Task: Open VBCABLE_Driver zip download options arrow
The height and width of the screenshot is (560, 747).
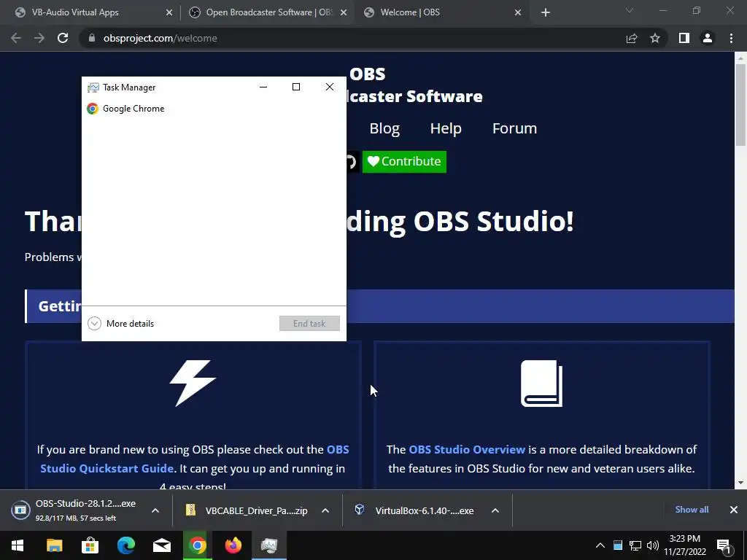Action: point(325,510)
